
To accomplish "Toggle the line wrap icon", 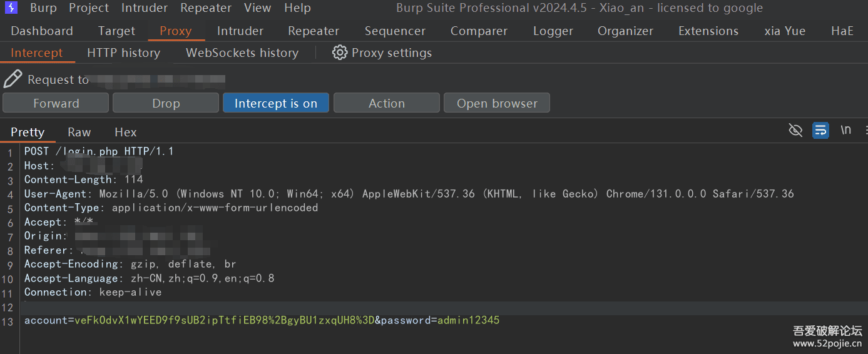I will click(x=820, y=130).
